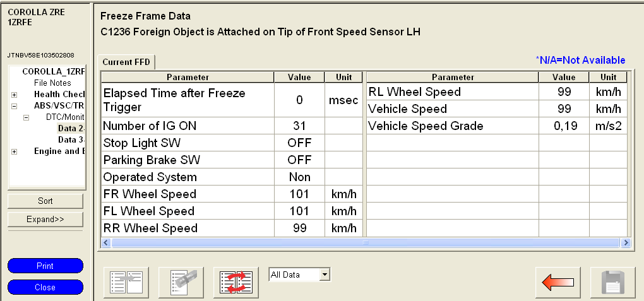Click the list with gray arrow icon
This screenshot has width=644, height=301.
pyautogui.click(x=126, y=282)
